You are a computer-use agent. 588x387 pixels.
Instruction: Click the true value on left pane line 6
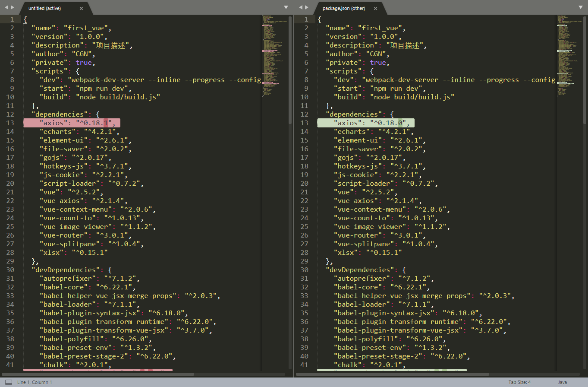[x=83, y=63]
